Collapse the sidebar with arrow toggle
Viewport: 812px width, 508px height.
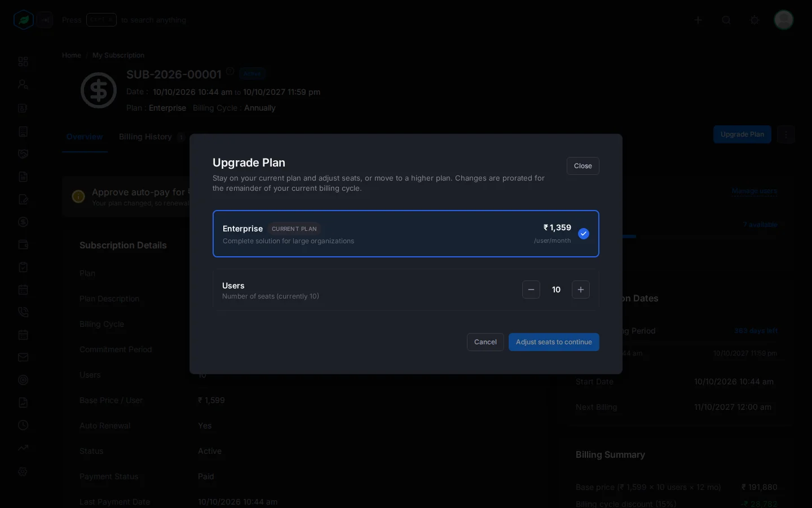pyautogui.click(x=46, y=20)
